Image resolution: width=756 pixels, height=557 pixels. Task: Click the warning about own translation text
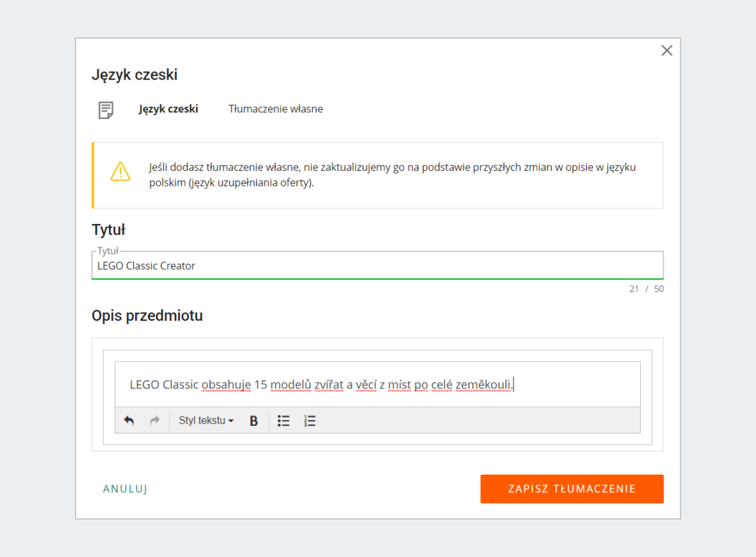pos(392,176)
